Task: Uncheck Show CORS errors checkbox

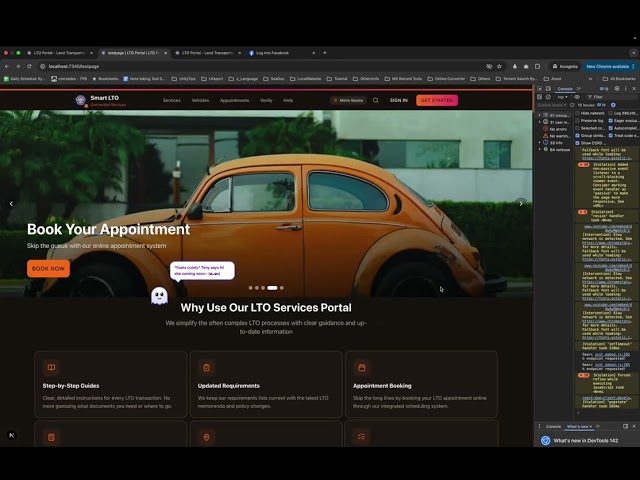Action: coord(578,143)
